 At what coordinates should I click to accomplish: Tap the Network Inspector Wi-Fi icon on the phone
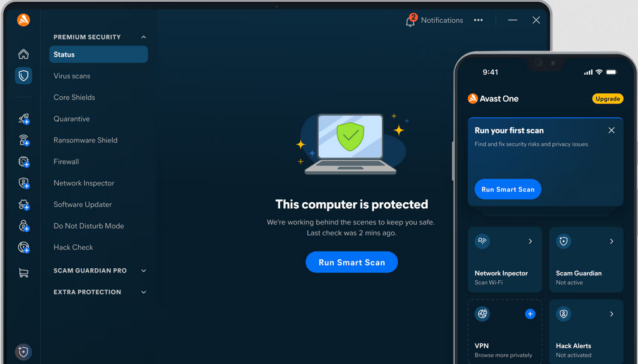(482, 241)
